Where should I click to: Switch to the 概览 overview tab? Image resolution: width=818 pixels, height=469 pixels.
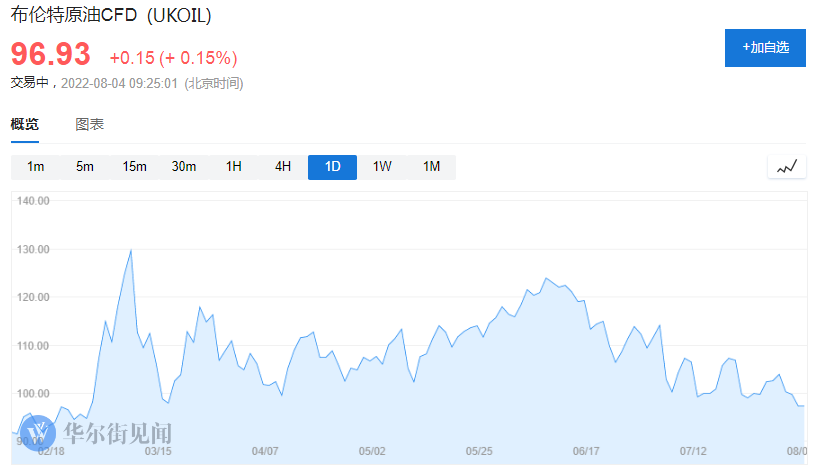click(25, 124)
